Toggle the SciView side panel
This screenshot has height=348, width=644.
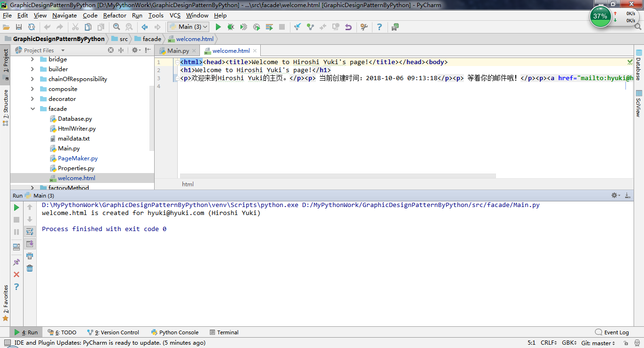639,104
